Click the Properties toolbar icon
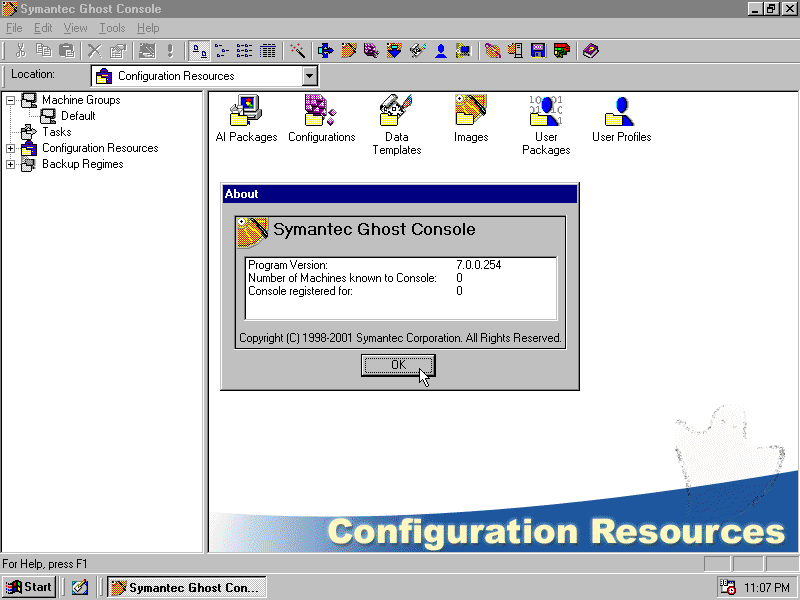800x600 pixels. tap(118, 51)
